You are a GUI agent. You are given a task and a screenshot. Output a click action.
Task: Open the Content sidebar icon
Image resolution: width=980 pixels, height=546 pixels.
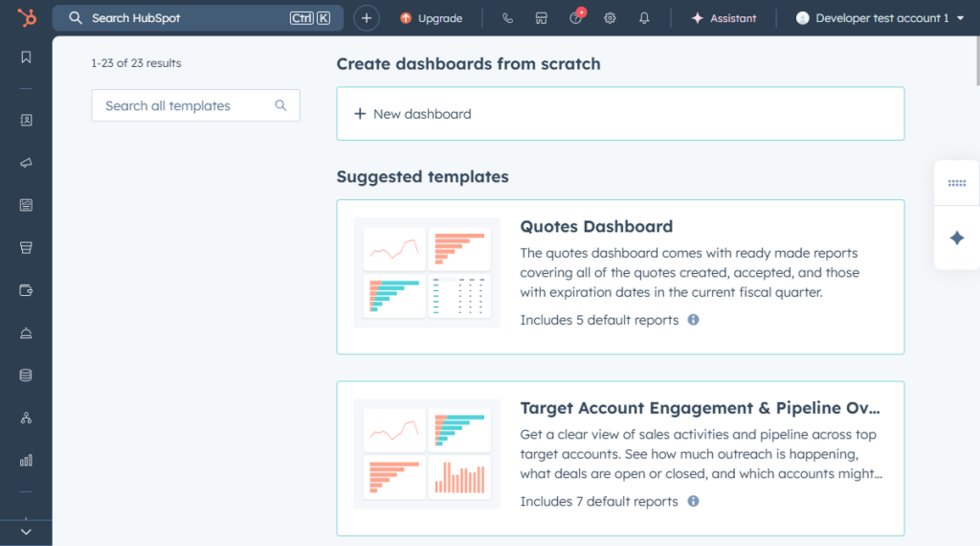(26, 205)
